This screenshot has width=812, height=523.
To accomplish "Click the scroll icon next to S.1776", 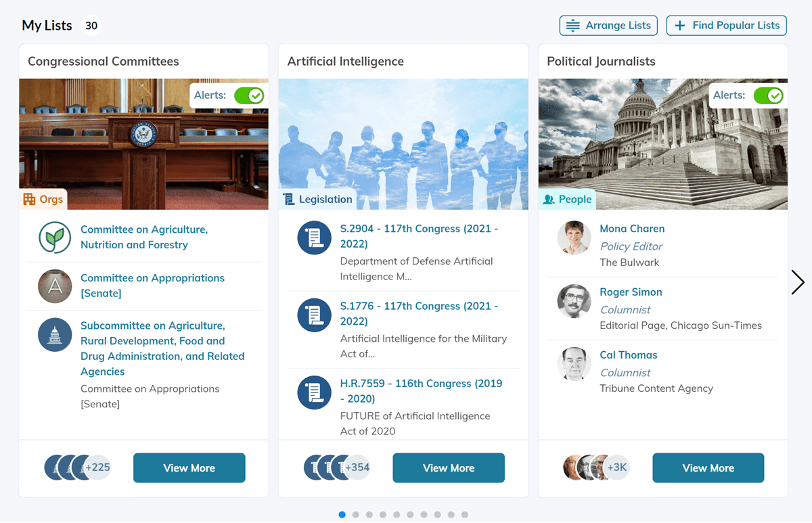I will (x=314, y=315).
